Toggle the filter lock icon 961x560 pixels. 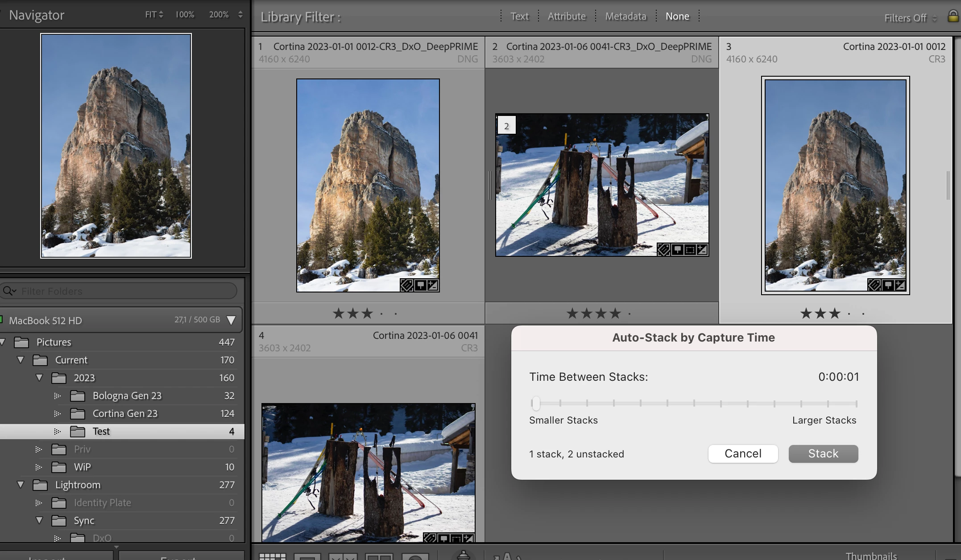click(953, 17)
